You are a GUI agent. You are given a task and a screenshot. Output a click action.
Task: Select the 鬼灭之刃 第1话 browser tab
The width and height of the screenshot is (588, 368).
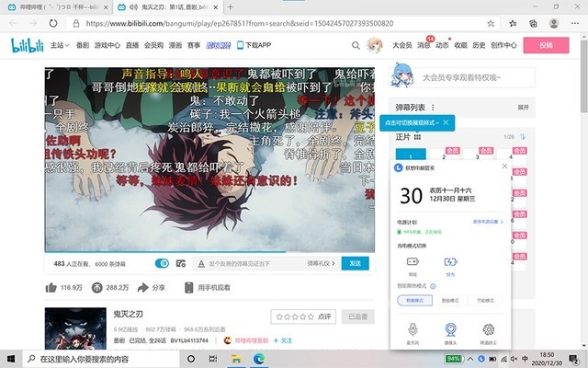point(168,7)
